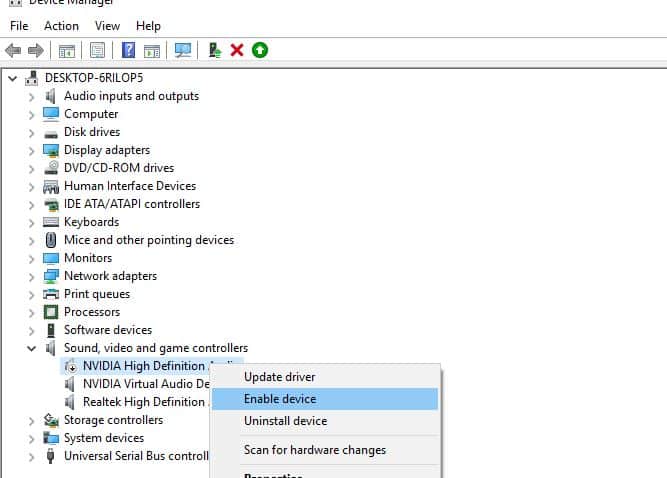Click the DESKTOP-6RILOP5 computer icon
This screenshot has width=667, height=478.
coord(31,78)
